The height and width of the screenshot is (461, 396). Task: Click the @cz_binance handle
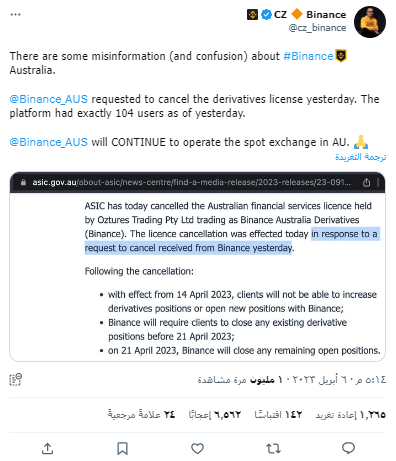click(317, 28)
